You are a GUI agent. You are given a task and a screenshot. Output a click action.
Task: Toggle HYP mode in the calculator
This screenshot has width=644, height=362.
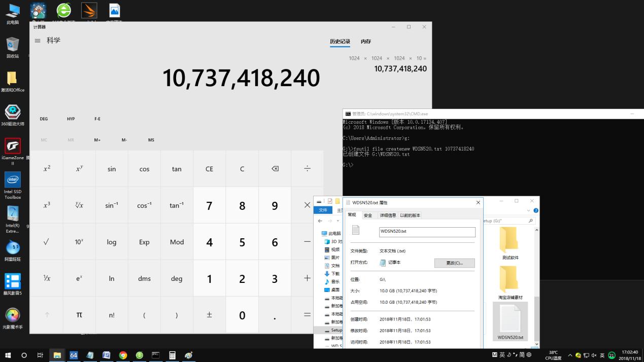(71, 119)
